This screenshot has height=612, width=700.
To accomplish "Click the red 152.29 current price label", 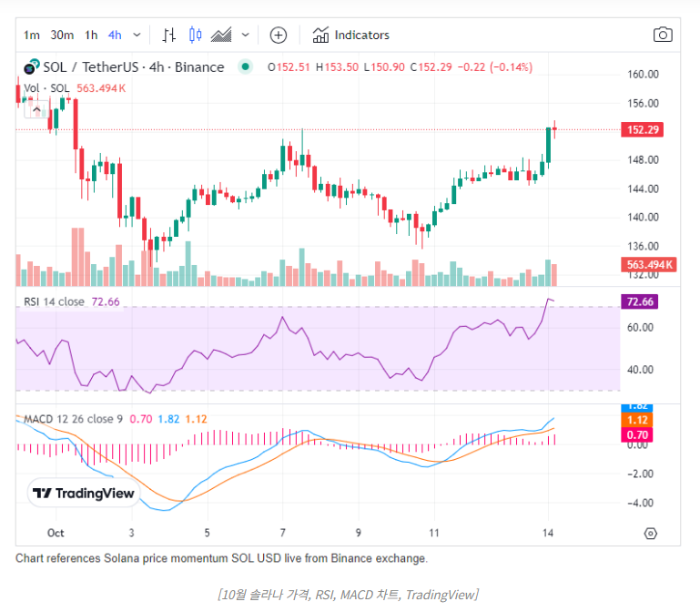I will [x=642, y=130].
